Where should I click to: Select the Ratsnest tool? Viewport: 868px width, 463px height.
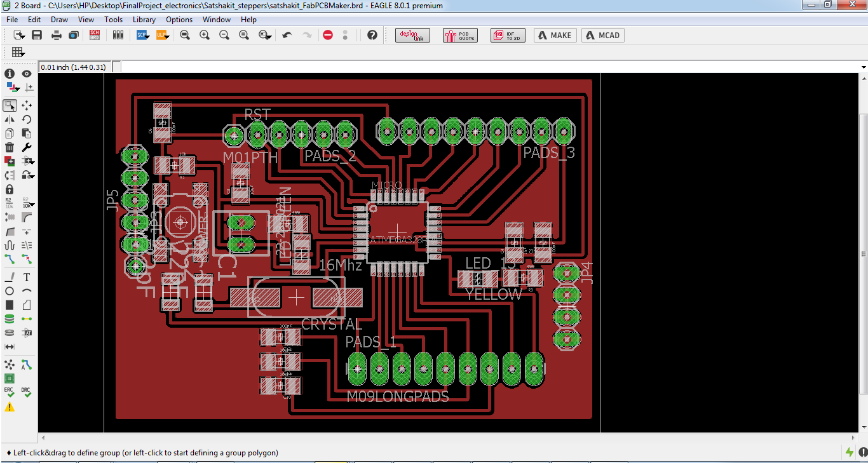(10, 365)
